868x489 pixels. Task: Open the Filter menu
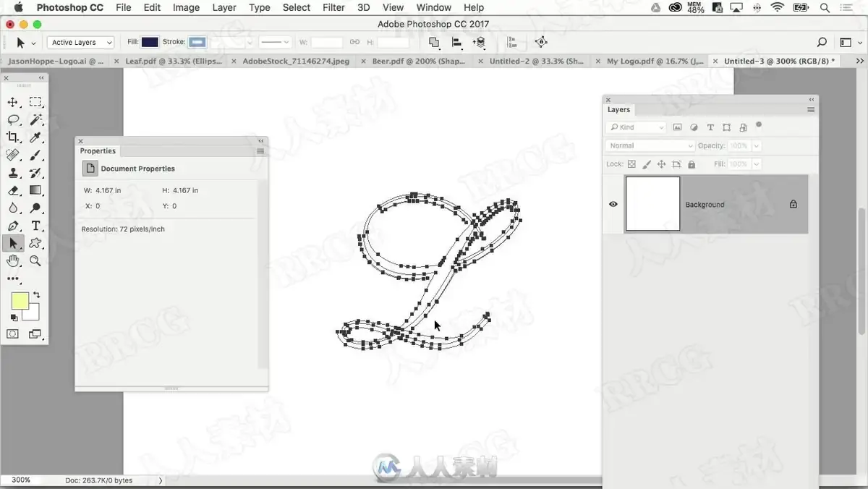(333, 7)
